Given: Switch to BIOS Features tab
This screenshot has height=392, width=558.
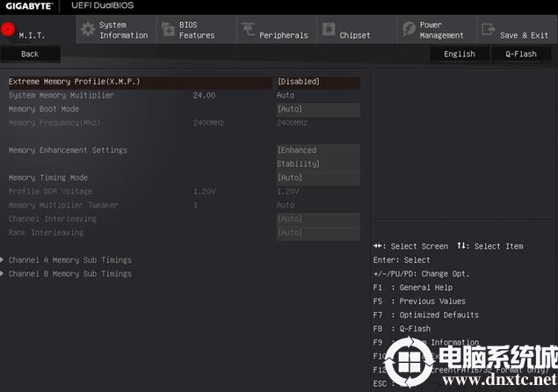Looking at the screenshot, I should point(196,30).
